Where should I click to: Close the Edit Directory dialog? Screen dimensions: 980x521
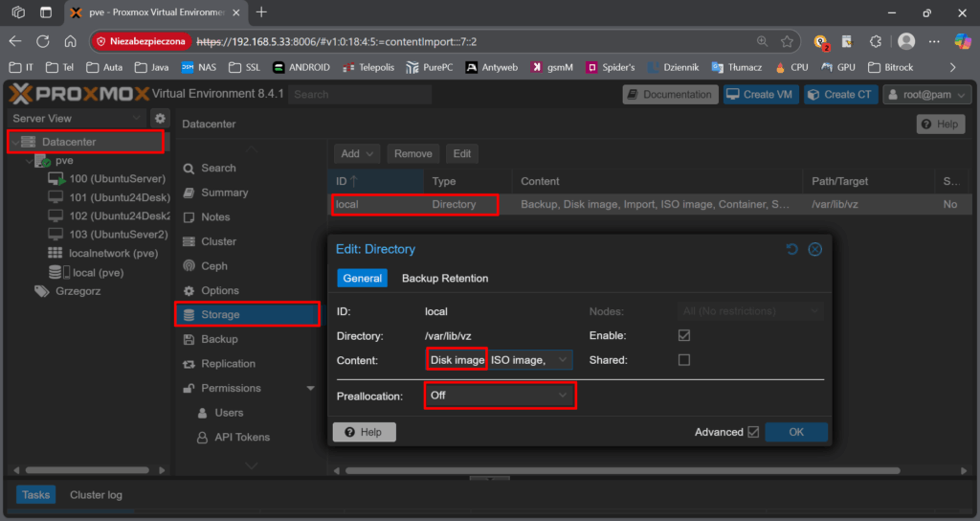tap(815, 250)
